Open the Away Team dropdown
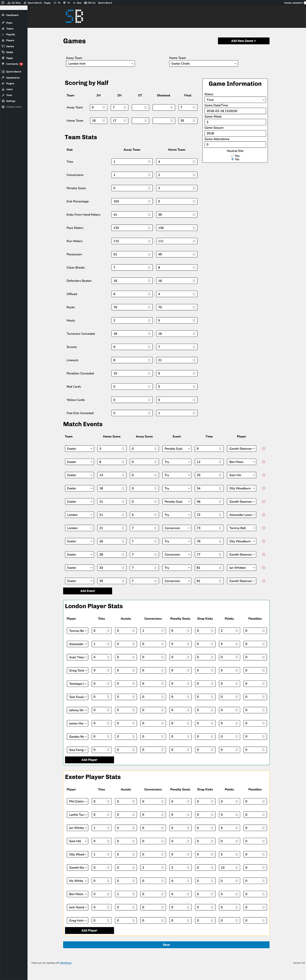Viewport: 306px width, 980px height. 100,64
